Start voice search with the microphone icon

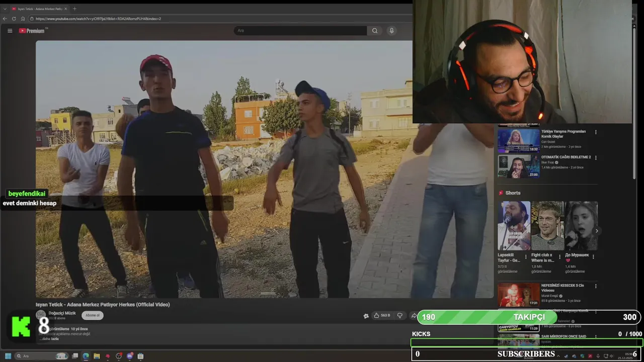pyautogui.click(x=391, y=31)
